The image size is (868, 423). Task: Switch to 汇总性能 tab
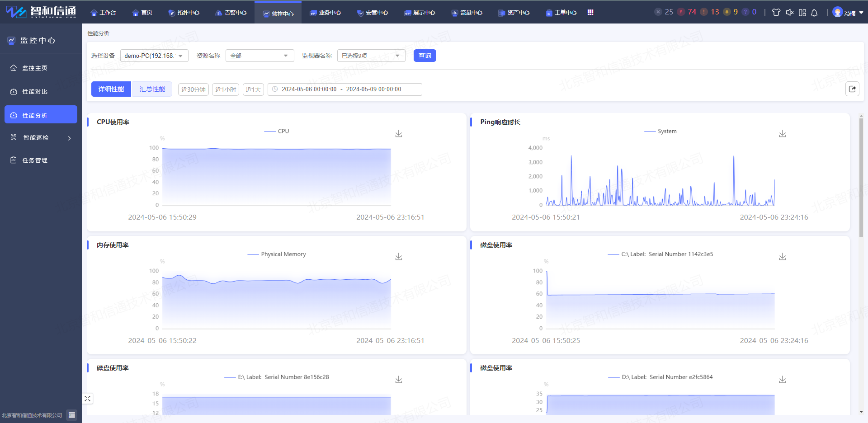[x=152, y=89]
